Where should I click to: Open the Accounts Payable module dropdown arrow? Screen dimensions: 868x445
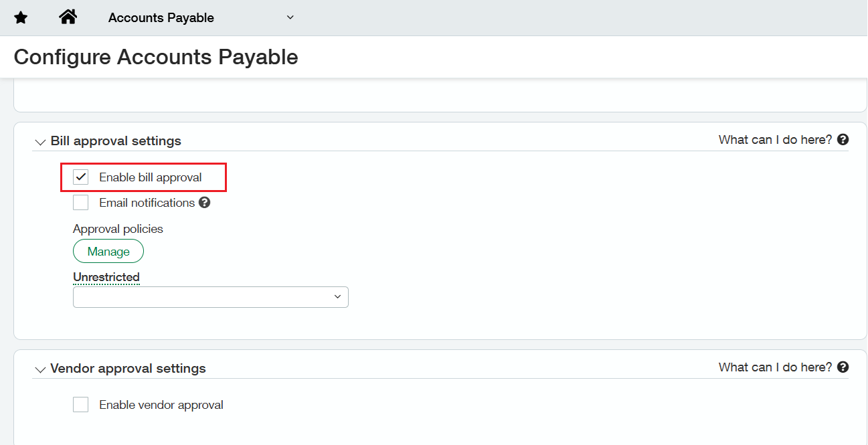[x=290, y=17]
